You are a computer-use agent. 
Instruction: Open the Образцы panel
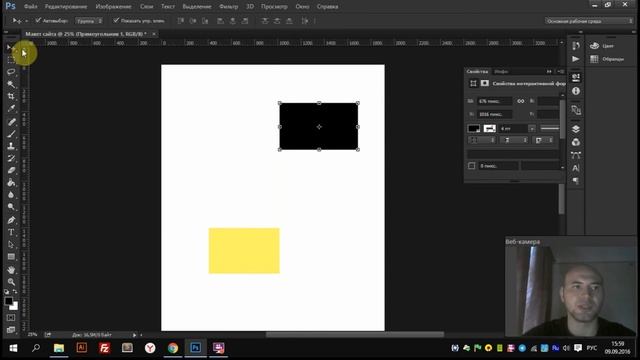coord(607,59)
